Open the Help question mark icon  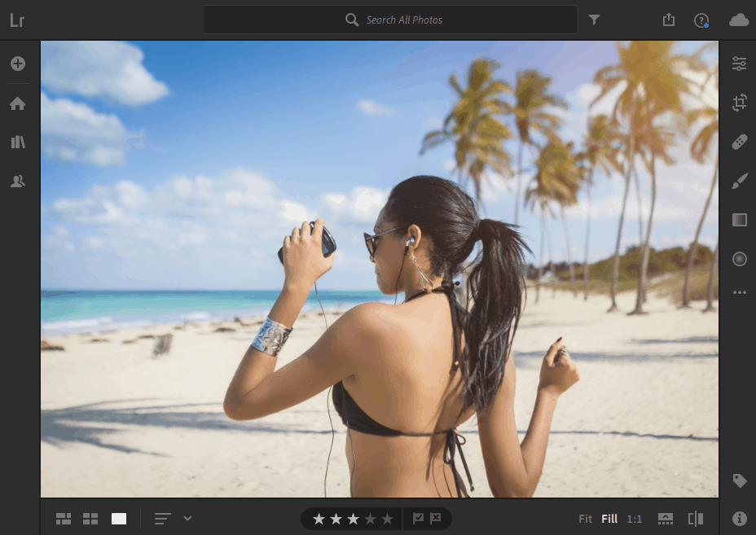point(701,20)
